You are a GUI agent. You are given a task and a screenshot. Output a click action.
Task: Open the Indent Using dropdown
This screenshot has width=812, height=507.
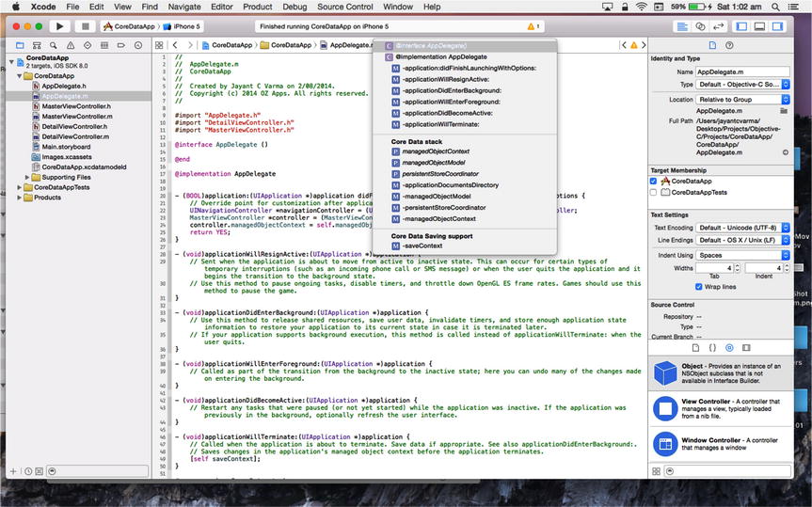pos(742,255)
